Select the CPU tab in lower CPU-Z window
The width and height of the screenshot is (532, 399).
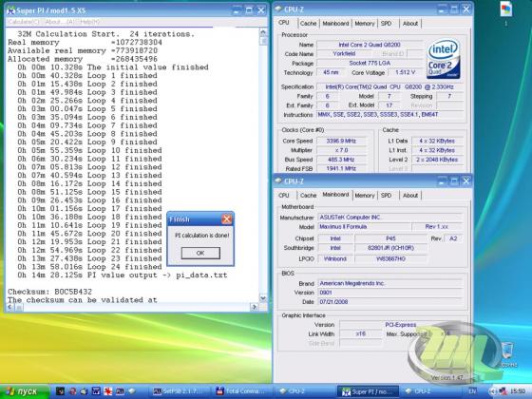click(284, 196)
